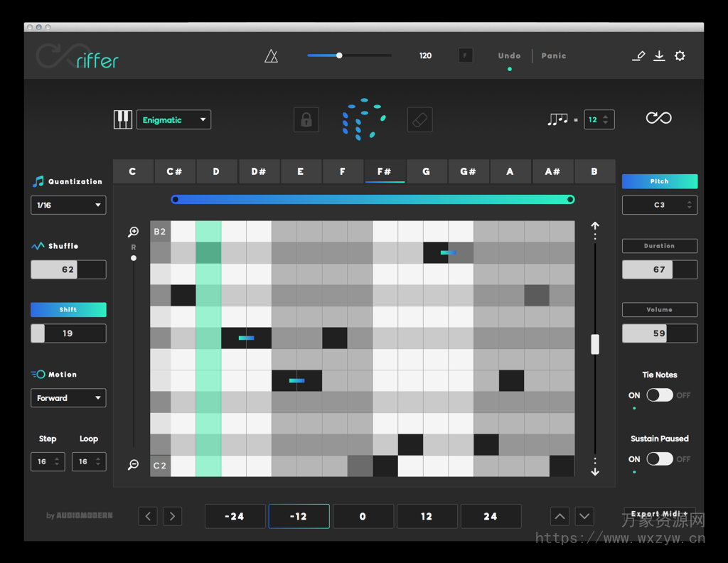Open the piano keyboard scale display

pyautogui.click(x=122, y=119)
